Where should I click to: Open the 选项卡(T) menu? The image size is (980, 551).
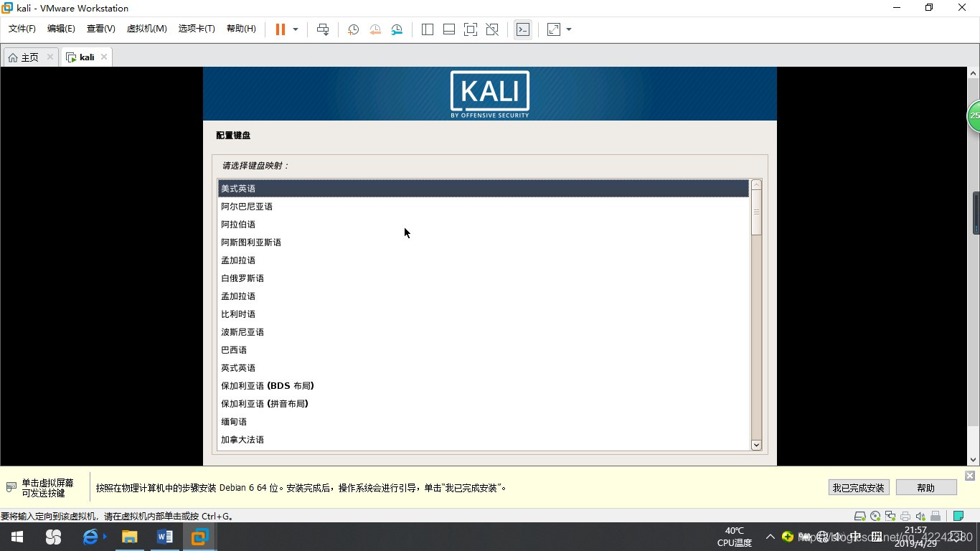(x=197, y=29)
